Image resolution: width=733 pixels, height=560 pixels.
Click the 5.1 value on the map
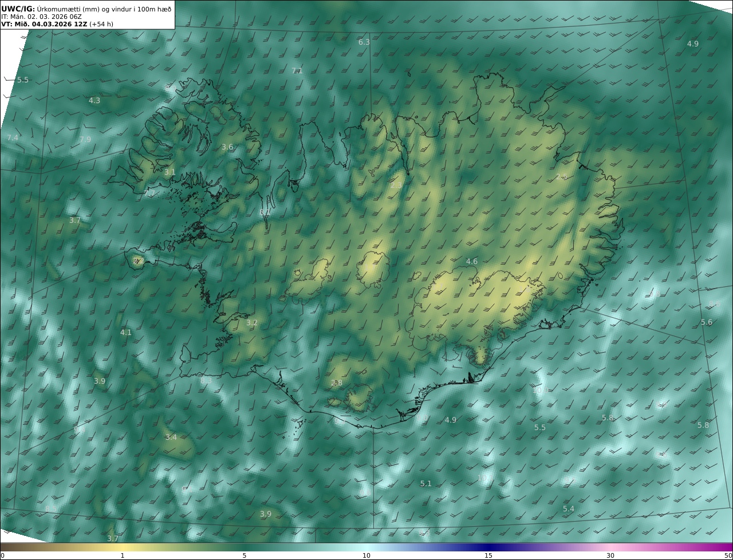click(x=426, y=484)
